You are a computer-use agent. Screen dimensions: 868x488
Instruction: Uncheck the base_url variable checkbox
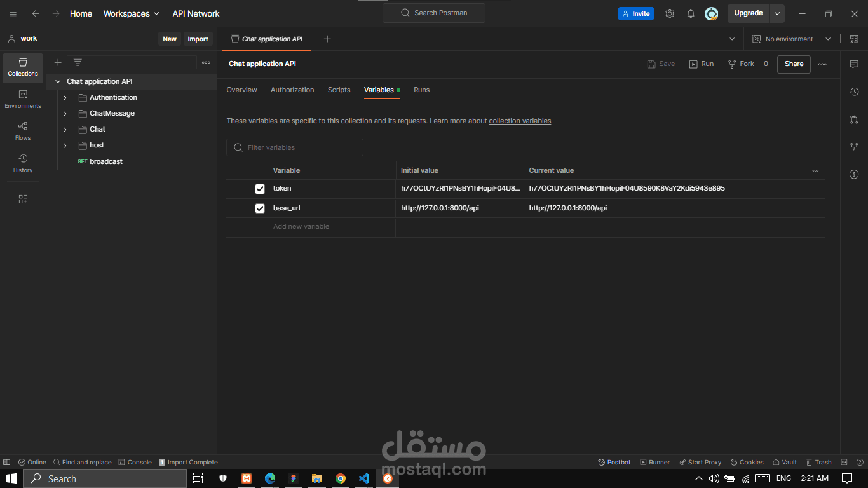[x=260, y=208]
